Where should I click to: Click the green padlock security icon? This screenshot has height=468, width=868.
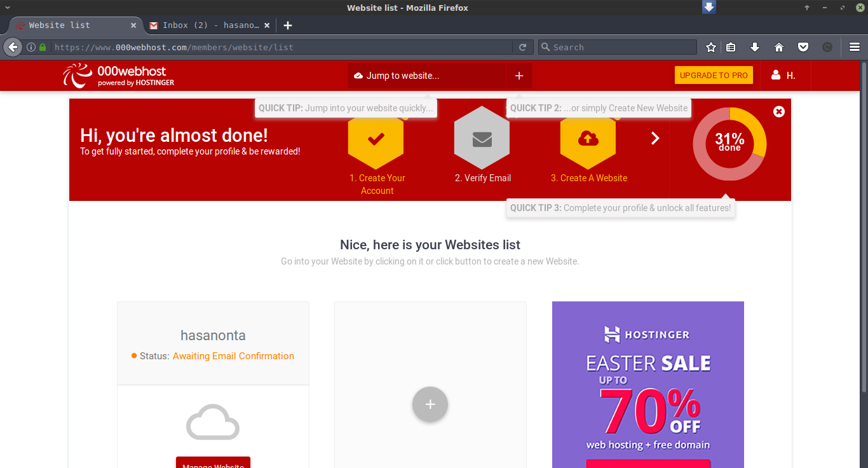43,47
